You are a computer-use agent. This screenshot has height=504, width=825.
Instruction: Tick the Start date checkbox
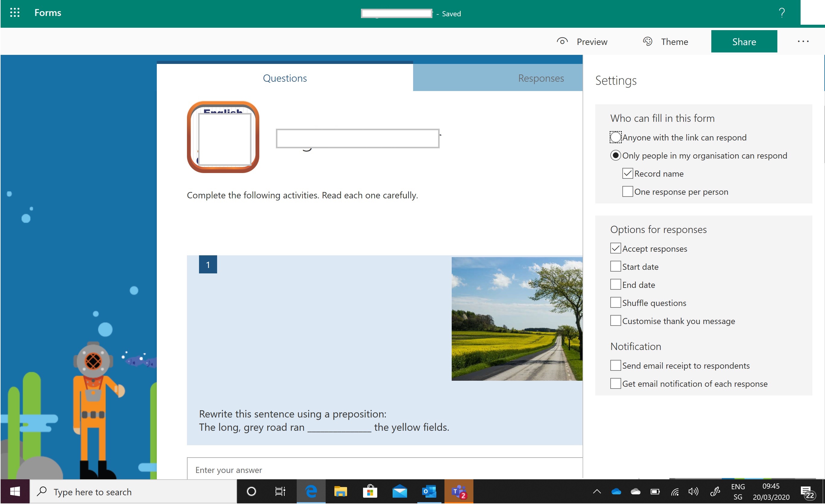point(615,266)
